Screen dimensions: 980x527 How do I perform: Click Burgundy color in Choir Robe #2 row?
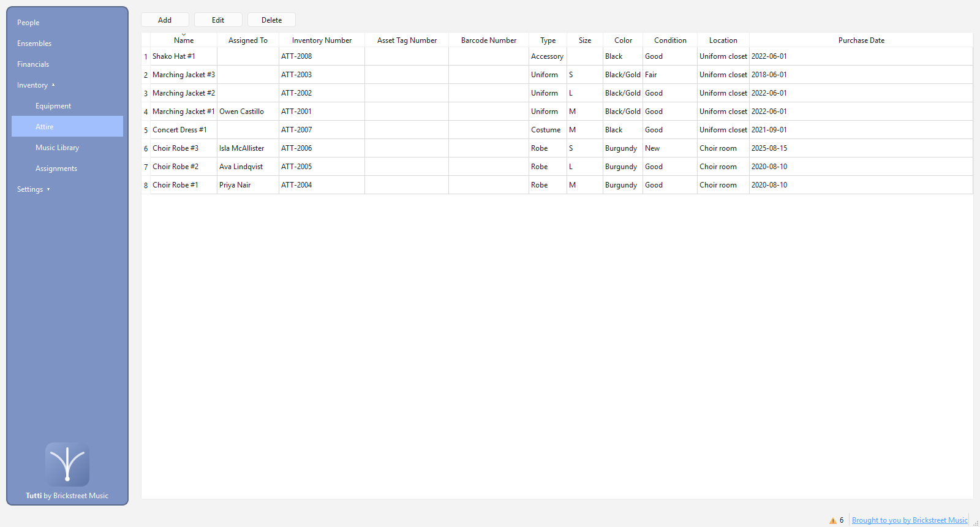[x=624, y=167]
